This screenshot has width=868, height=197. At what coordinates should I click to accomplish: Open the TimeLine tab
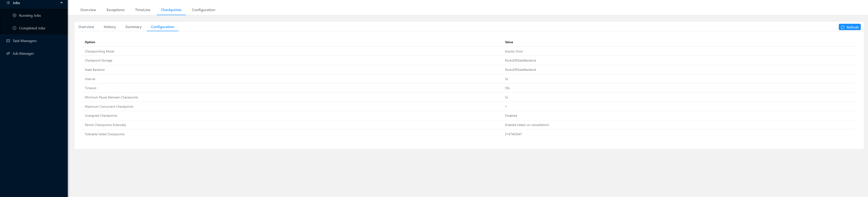[x=143, y=10]
